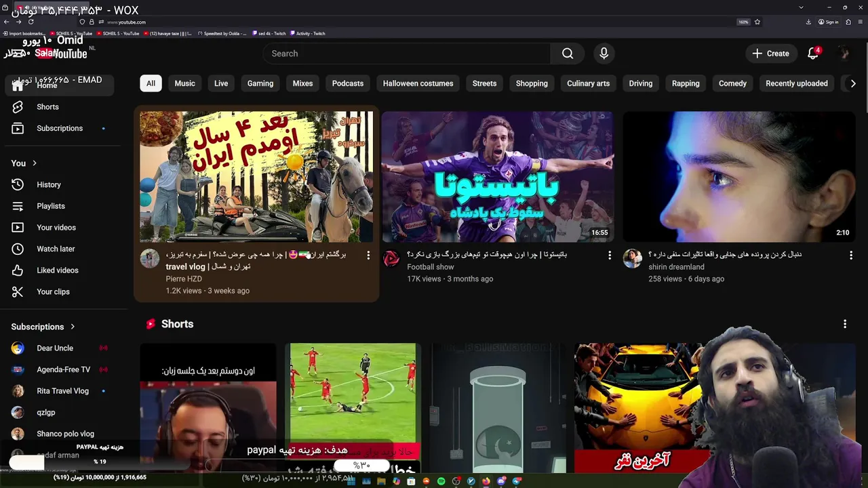This screenshot has height=488, width=868.
Task: Open the Dear Uncle channel
Action: click(x=60, y=348)
